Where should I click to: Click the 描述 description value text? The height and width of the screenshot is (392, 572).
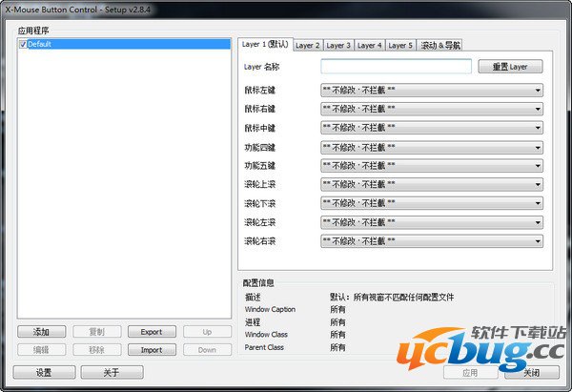[x=392, y=298]
